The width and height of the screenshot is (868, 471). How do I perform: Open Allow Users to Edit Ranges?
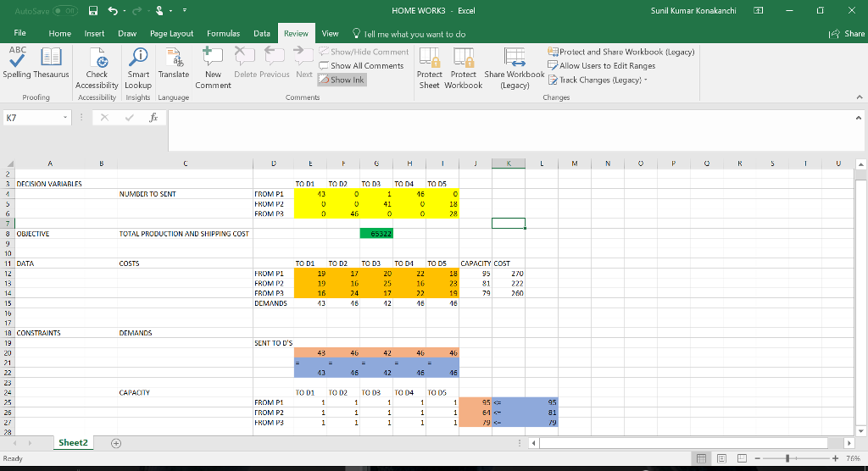point(602,65)
